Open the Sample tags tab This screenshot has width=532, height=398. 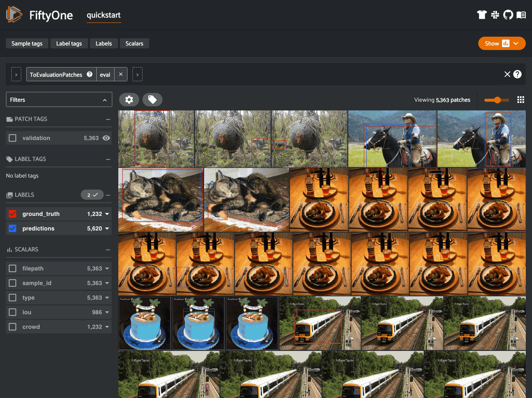(27, 43)
